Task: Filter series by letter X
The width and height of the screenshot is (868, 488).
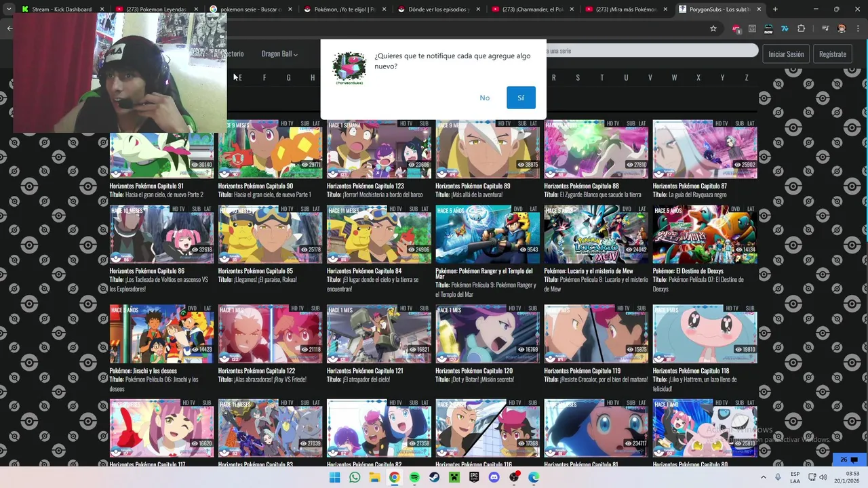Action: (698, 78)
